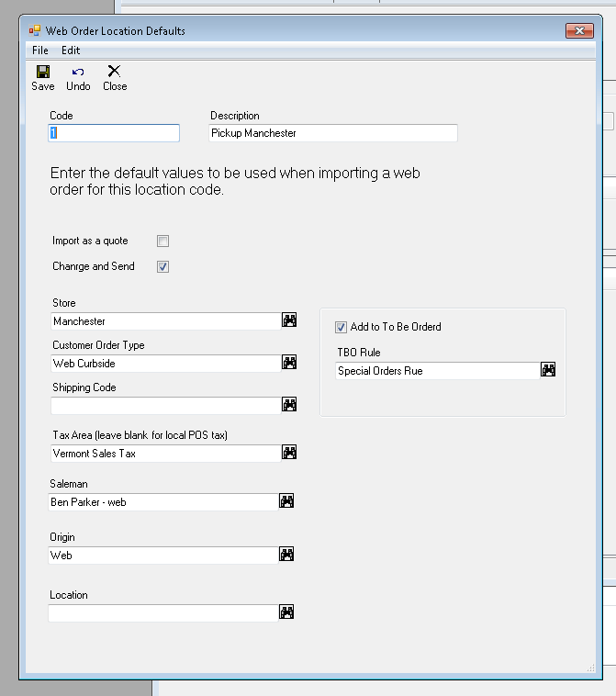Click the Tax Area field Vermont Sales Tax
616x696 pixels.
(x=166, y=454)
